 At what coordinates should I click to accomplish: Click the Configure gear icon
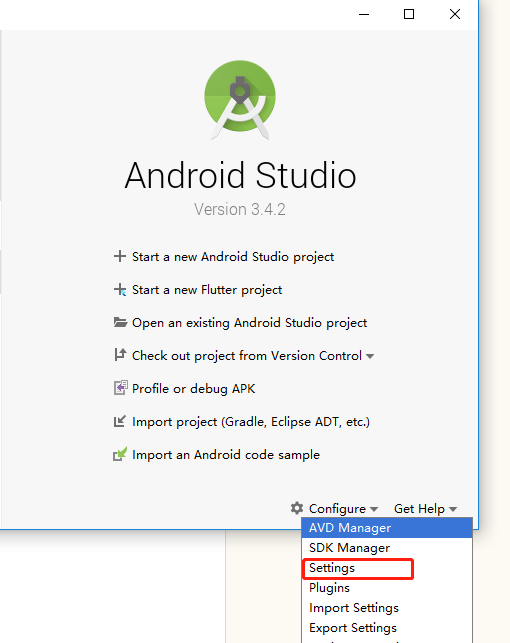297,508
